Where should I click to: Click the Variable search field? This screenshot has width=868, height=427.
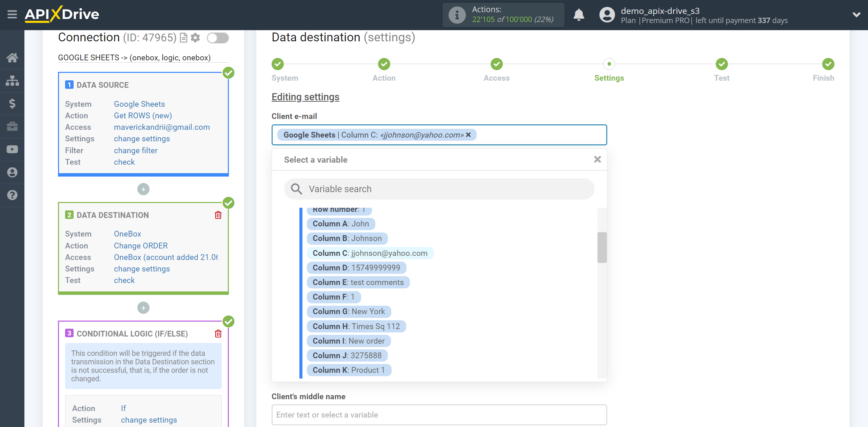point(439,189)
